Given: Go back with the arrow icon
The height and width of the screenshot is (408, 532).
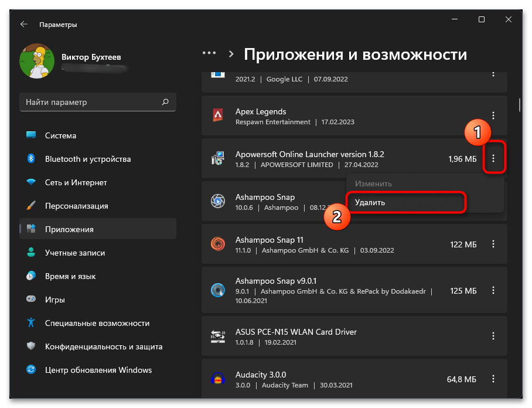Looking at the screenshot, I should (x=24, y=25).
